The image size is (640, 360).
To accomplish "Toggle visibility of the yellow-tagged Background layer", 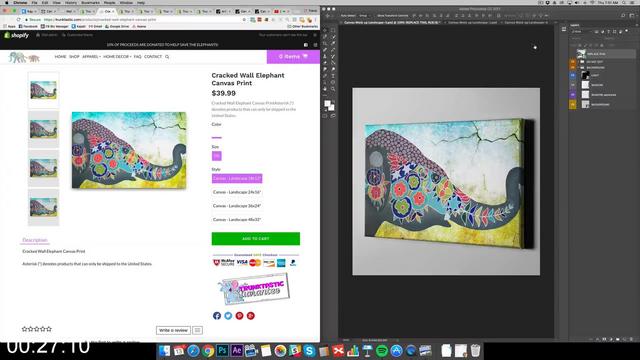I will [x=572, y=104].
